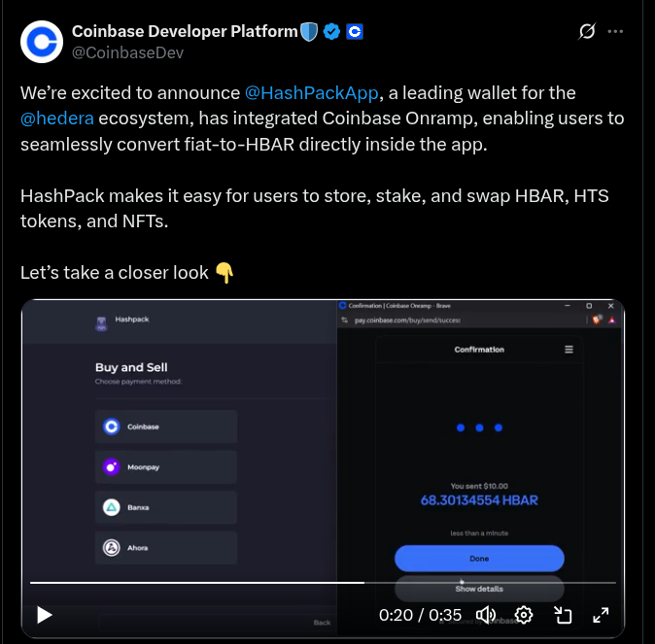The height and width of the screenshot is (644, 655).
Task: Click the pointing-down emoji in the tweet
Action: [x=224, y=273]
